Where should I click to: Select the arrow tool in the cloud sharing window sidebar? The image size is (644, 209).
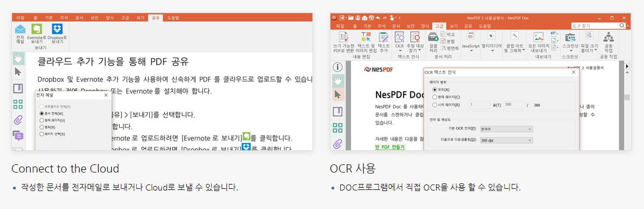(17, 72)
